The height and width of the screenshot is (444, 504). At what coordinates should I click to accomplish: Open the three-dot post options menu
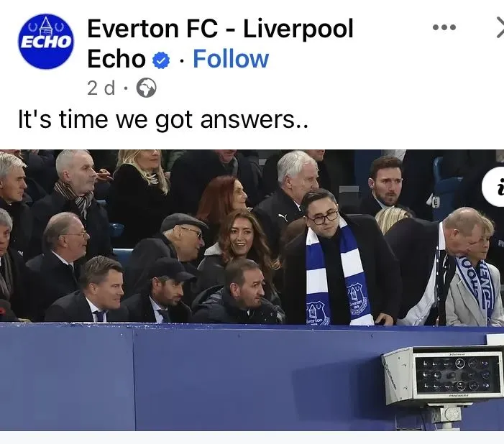[444, 27]
